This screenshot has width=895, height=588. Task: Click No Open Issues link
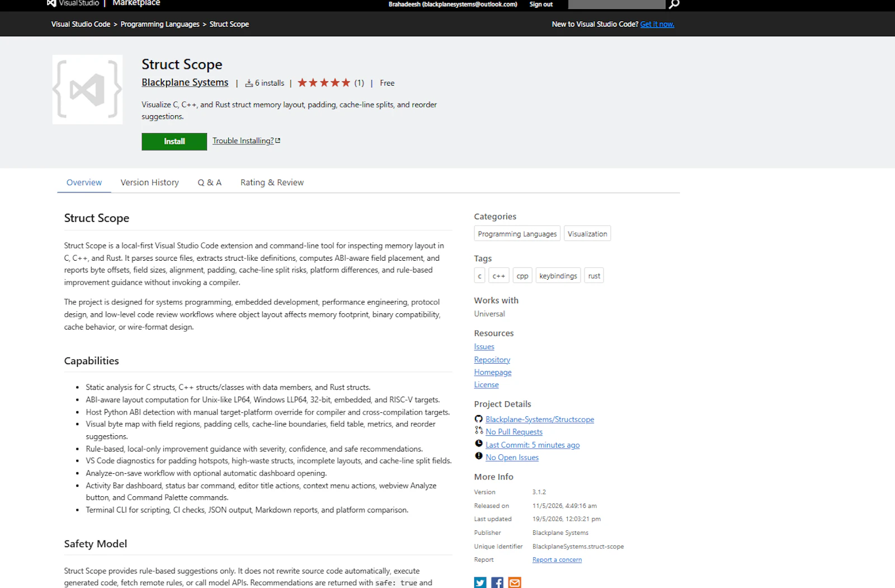(x=512, y=458)
